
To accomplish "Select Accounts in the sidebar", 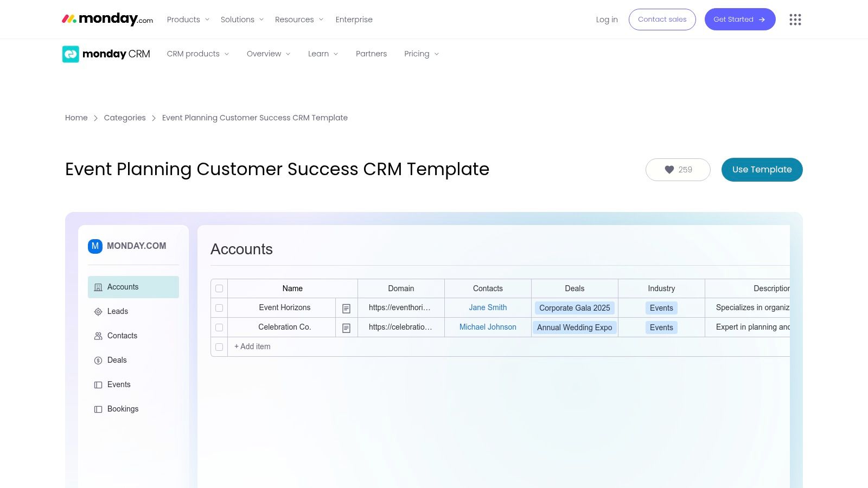I will tap(123, 287).
